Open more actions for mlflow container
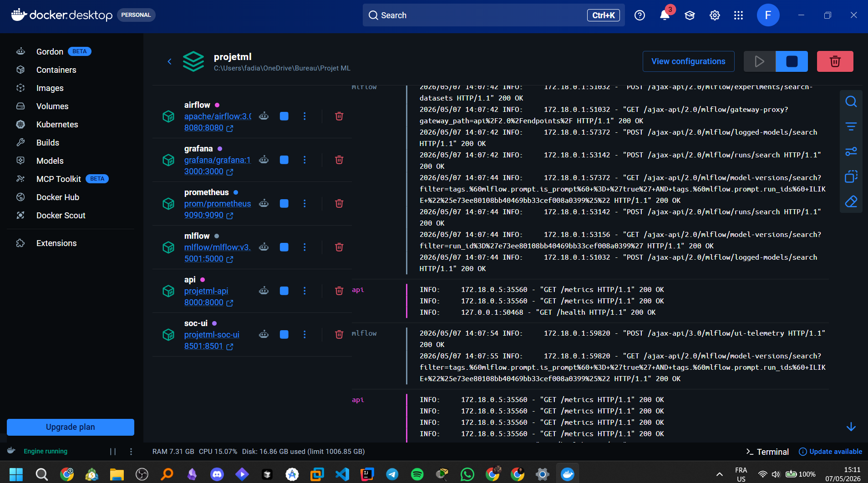This screenshot has height=483, width=868. pyautogui.click(x=305, y=247)
